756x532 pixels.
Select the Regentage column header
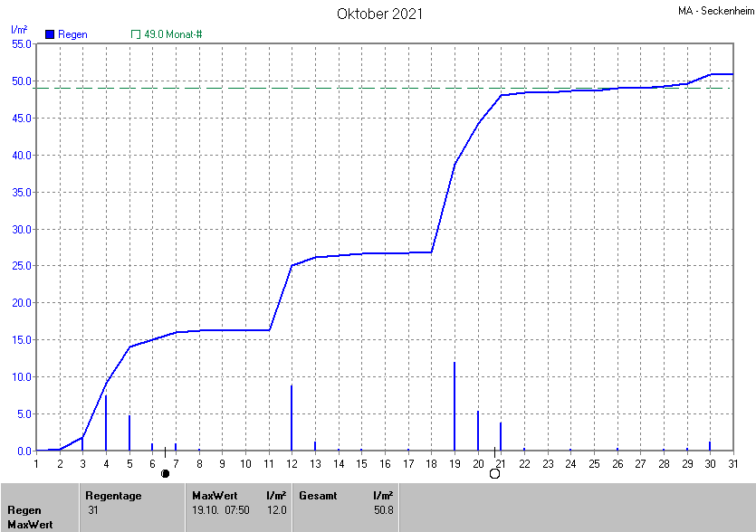point(113,495)
